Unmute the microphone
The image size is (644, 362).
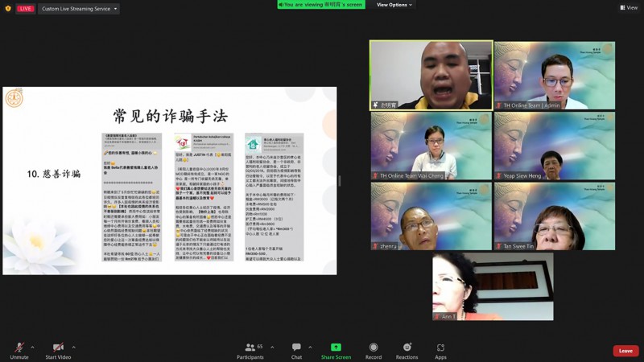pos(19,349)
